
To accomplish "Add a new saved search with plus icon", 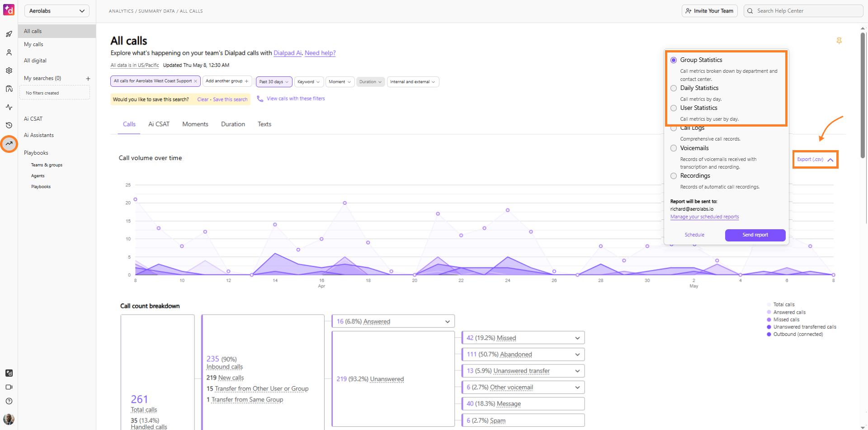I will point(88,79).
